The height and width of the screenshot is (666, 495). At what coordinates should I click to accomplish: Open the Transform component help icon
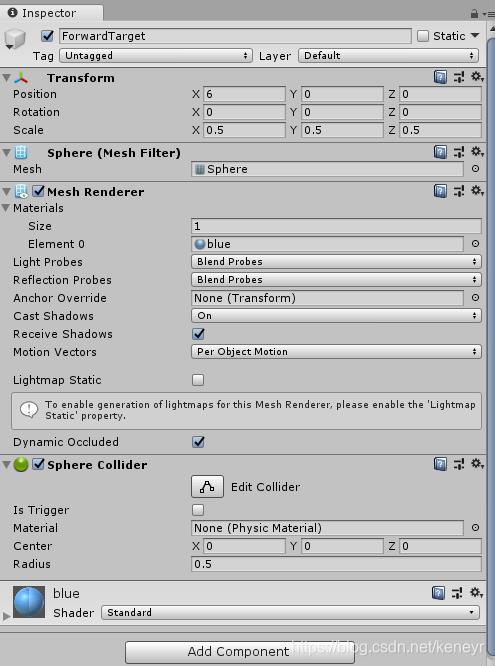(440, 77)
